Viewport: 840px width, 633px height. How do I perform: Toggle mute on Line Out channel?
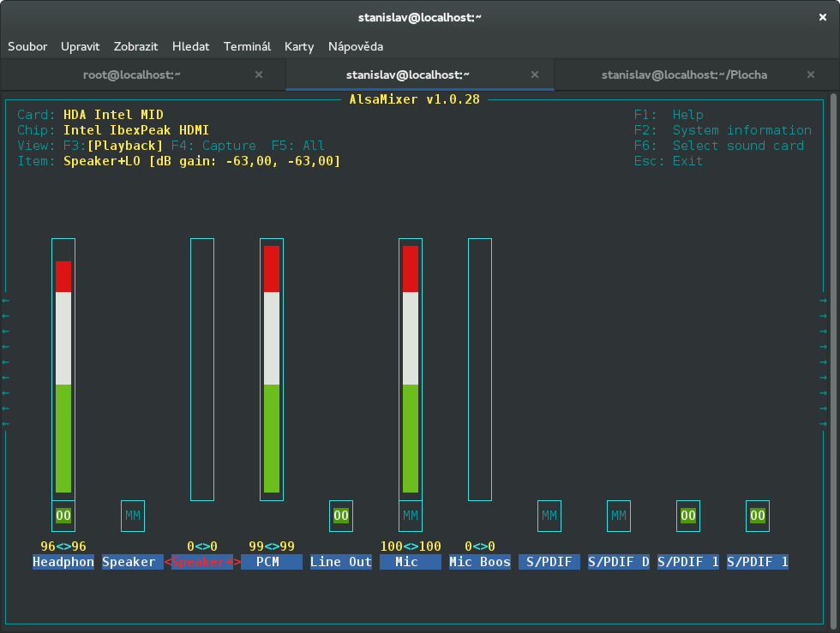coord(341,516)
